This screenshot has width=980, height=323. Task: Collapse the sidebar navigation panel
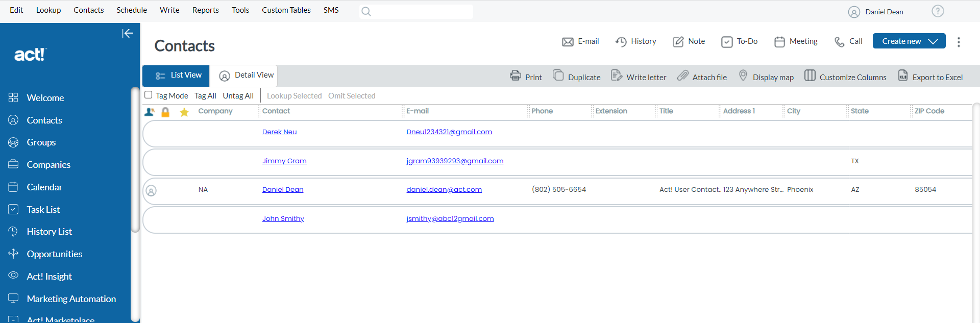coord(127,34)
